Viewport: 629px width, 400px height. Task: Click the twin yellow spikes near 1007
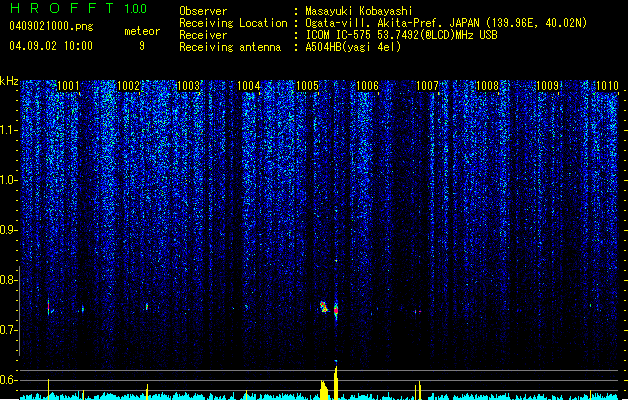pos(418,390)
